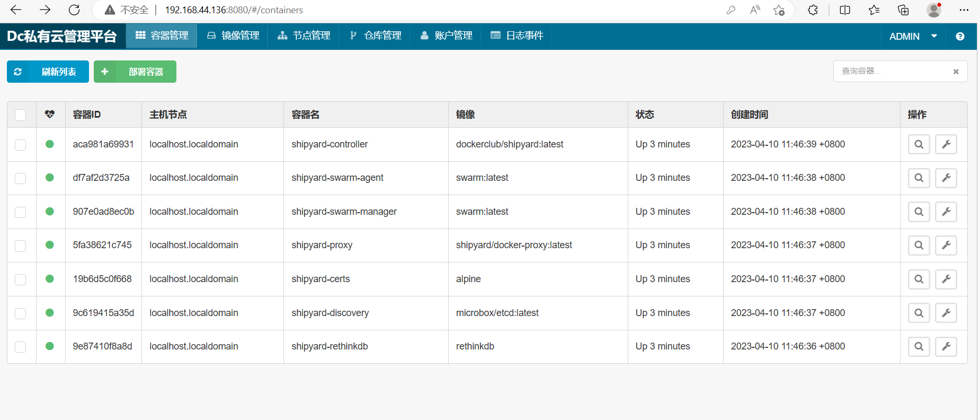The width and height of the screenshot is (980, 420).
Task: Click the 部署容器 deploy button
Action: [135, 72]
